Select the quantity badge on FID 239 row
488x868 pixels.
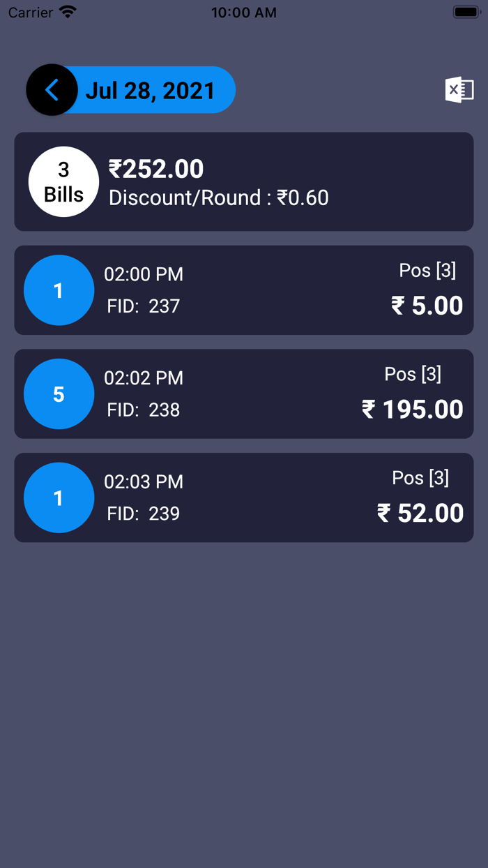tap(59, 497)
